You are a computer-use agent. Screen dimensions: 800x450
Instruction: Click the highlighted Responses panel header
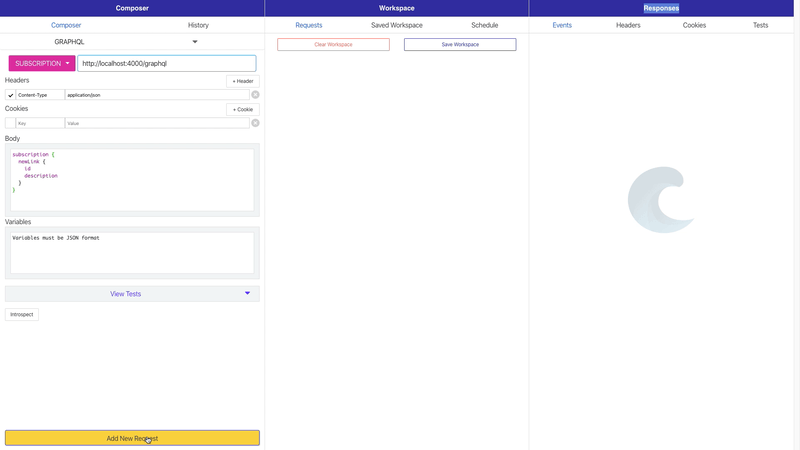point(661,8)
